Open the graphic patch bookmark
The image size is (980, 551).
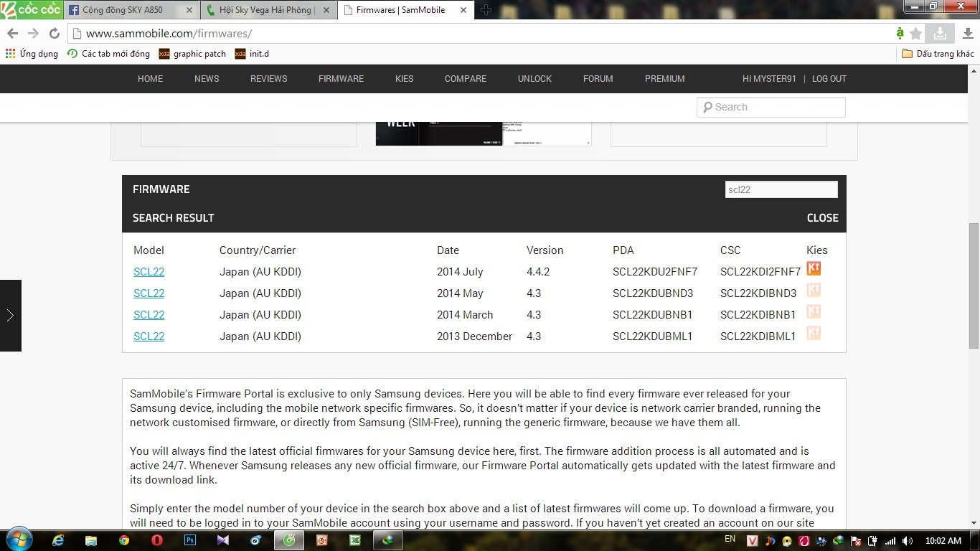click(192, 54)
